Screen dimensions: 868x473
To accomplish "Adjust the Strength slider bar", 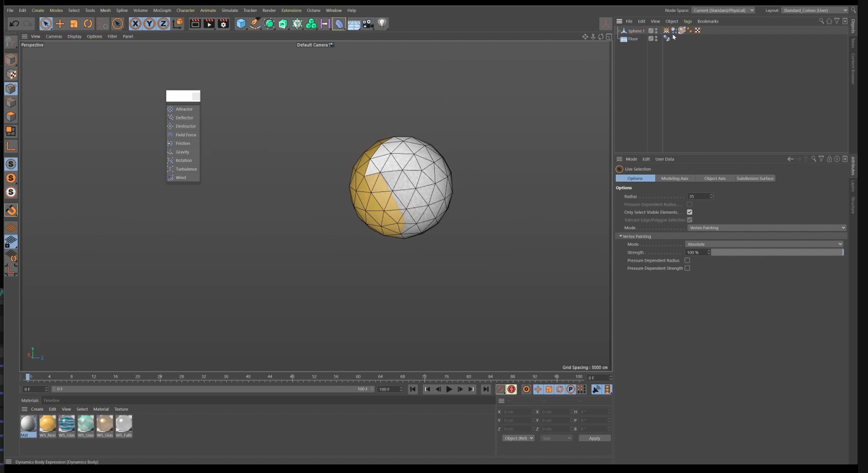I will coord(777,252).
